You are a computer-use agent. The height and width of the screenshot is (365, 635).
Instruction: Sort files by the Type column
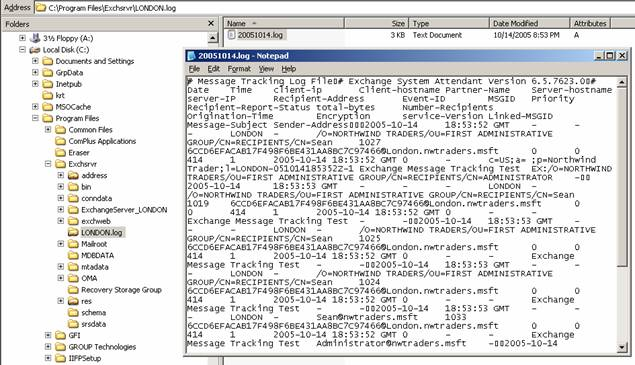click(x=449, y=23)
